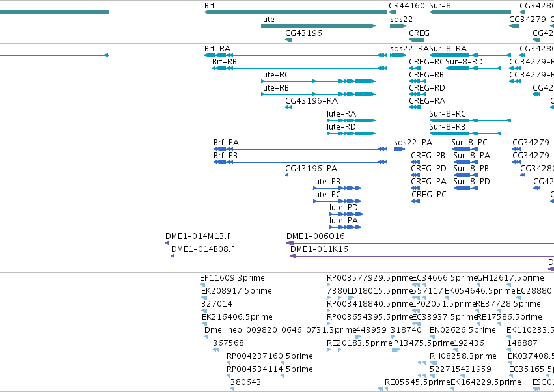Viewport: 554px width, 392px height.
Task: Click the lute-RD transcript
Action: (x=351, y=133)
